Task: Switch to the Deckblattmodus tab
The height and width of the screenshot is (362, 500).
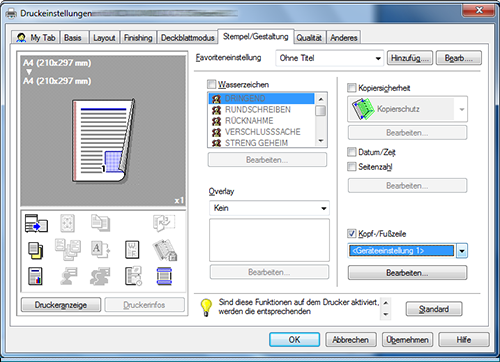Action: click(x=188, y=38)
